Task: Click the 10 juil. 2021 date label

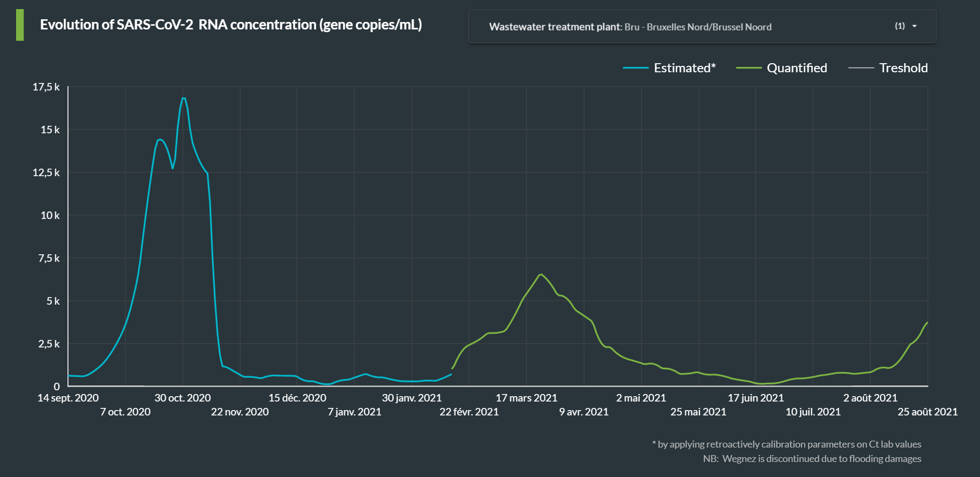Action: click(813, 412)
